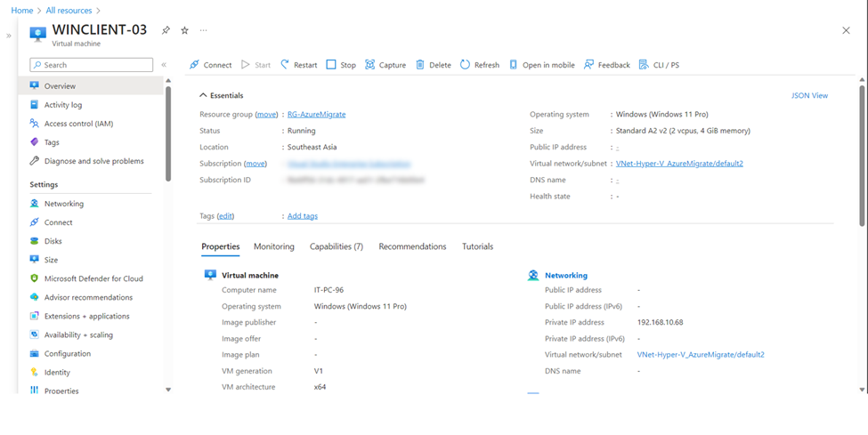Click the Advisor recommendations icon
This screenshot has width=868, height=435.
tap(35, 297)
